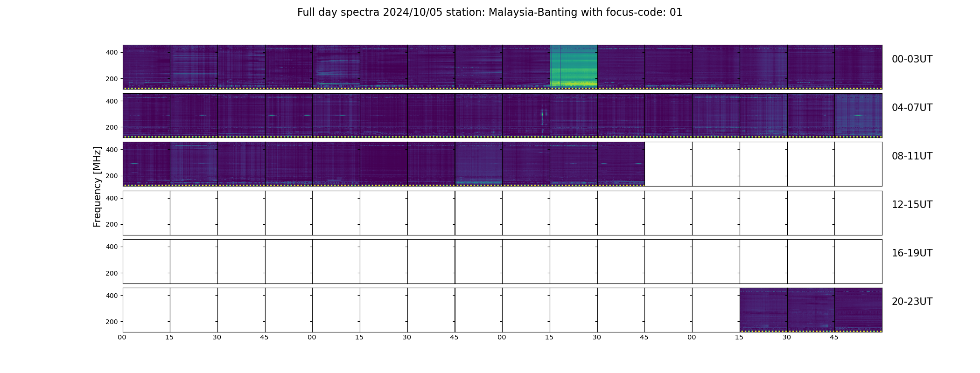980x373 pixels.
Task: Select the '08-11UT' row label
Action: tap(912, 156)
